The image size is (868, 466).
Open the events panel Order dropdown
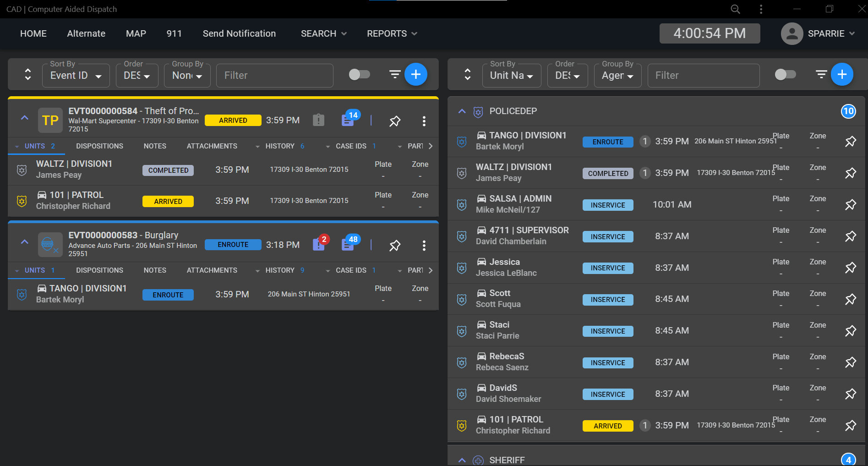coord(137,76)
